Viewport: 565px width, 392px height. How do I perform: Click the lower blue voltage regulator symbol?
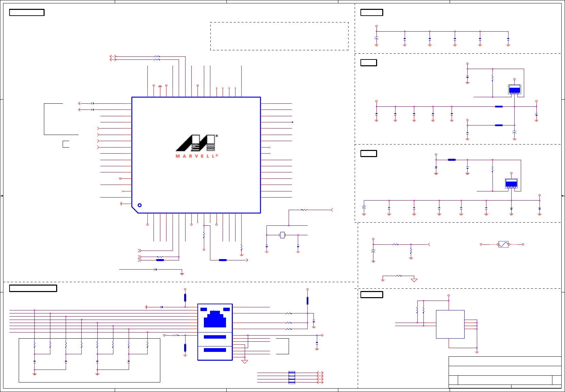(x=511, y=184)
